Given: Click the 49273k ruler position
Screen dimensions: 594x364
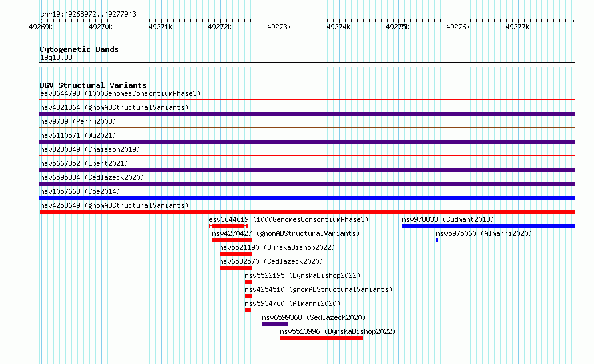Looking at the screenshot, I should click(279, 27).
